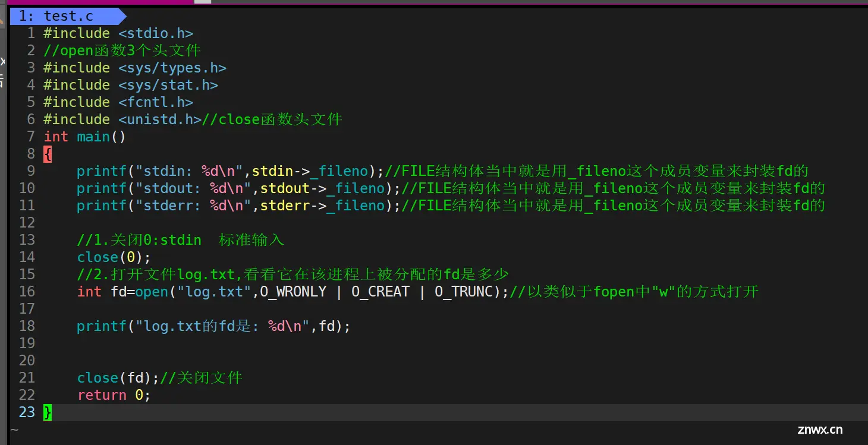Image resolution: width=868 pixels, height=445 pixels.
Task: Click the sys/types.h include line
Action: click(135, 68)
